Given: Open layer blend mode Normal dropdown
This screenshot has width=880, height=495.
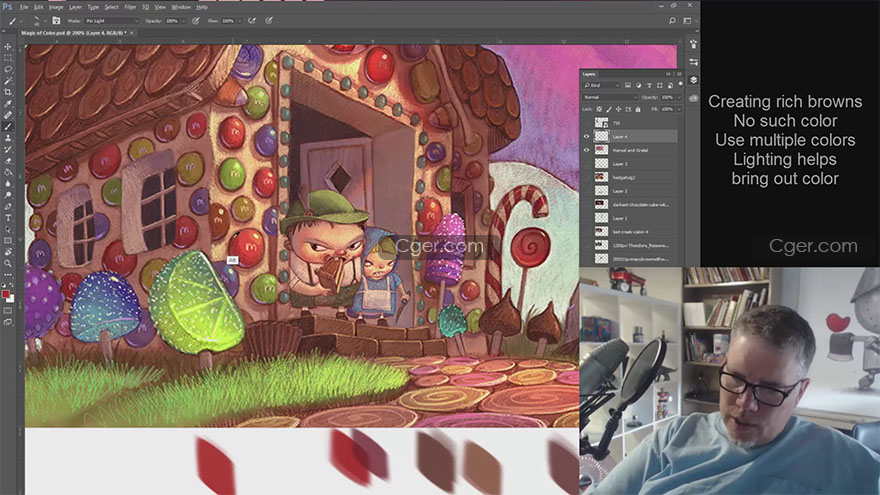Looking at the screenshot, I should (609, 97).
